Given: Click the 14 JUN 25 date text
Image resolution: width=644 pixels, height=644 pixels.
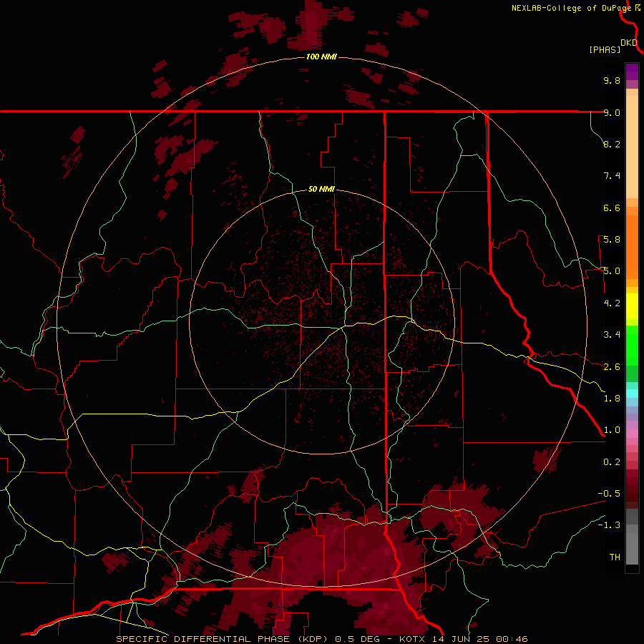Looking at the screenshot, I should 461,639.
